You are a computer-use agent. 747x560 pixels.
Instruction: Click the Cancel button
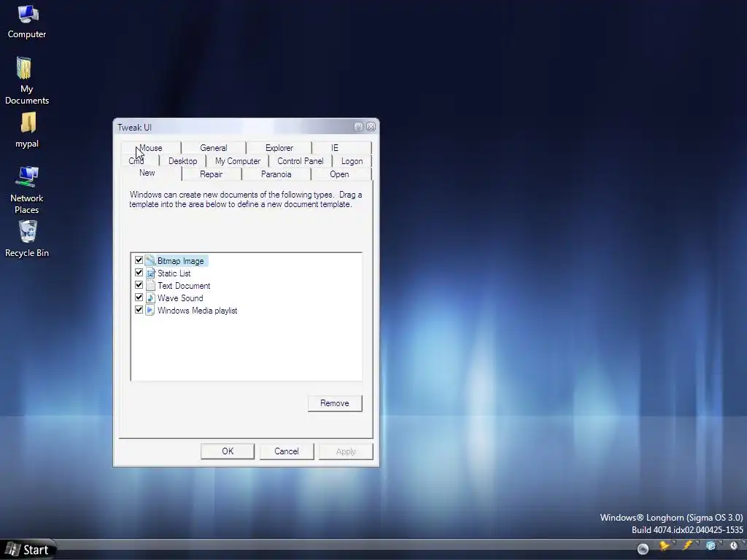(x=287, y=451)
